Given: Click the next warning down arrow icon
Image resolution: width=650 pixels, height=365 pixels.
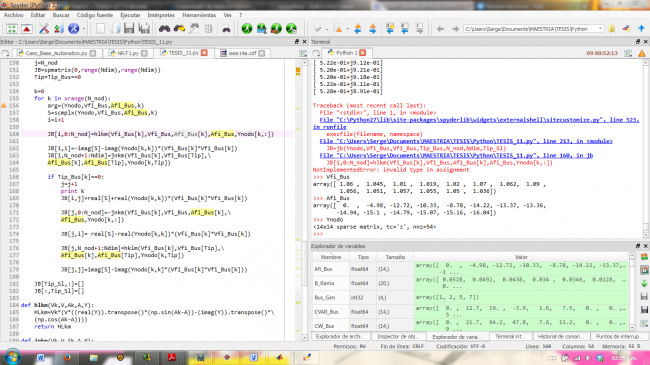Looking at the screenshot, I should [x=373, y=29].
